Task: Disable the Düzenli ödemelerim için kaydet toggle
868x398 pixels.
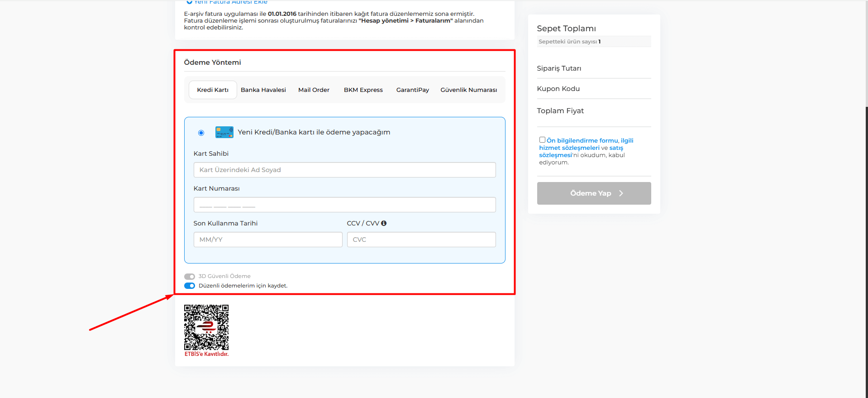Action: 190,286
